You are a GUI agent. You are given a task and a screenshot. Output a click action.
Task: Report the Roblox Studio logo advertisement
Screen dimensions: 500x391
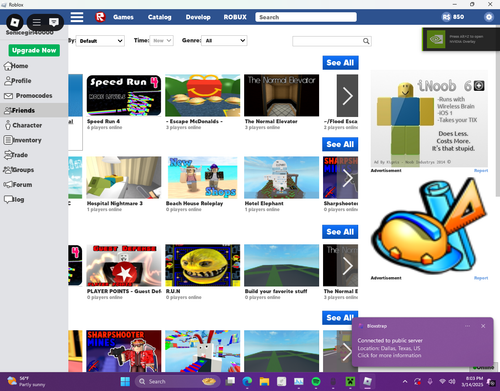481,278
